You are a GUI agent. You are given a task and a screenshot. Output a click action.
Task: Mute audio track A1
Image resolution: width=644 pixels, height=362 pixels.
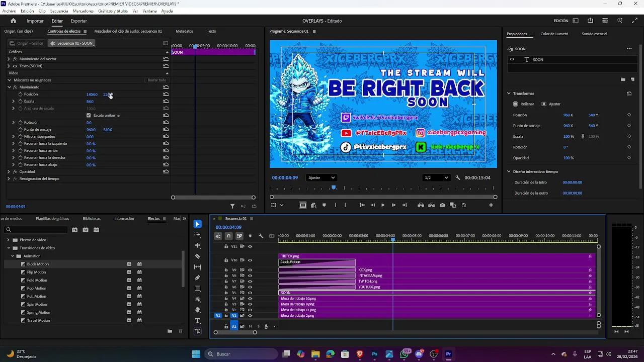[x=250, y=326]
